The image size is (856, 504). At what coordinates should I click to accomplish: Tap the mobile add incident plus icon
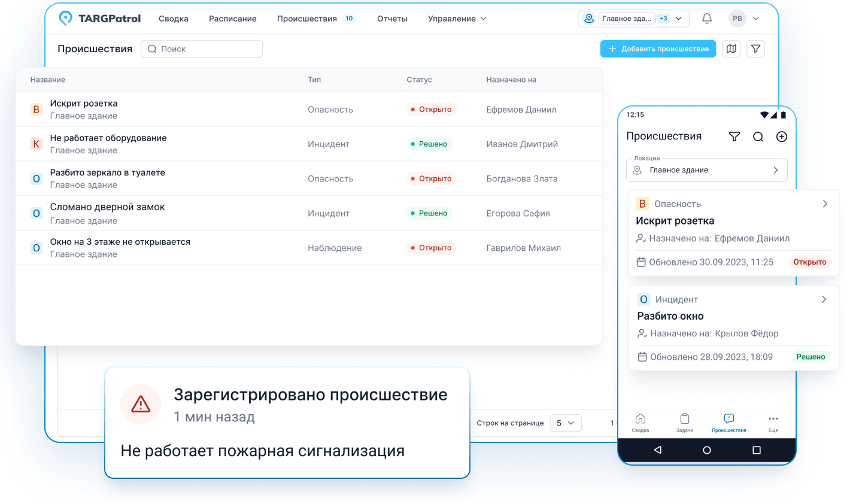click(782, 136)
